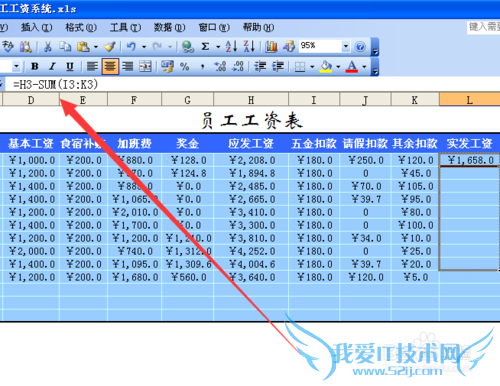Copy the selected cells

65,47
